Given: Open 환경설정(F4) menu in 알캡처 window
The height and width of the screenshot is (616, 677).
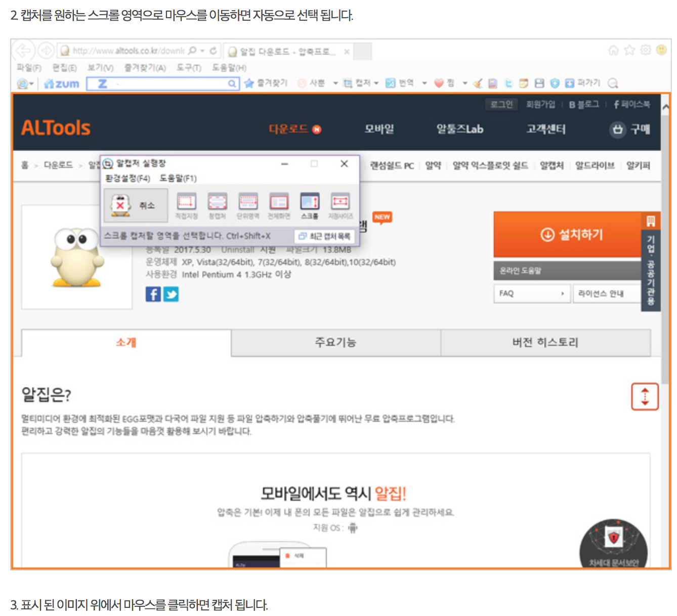Looking at the screenshot, I should tap(128, 178).
